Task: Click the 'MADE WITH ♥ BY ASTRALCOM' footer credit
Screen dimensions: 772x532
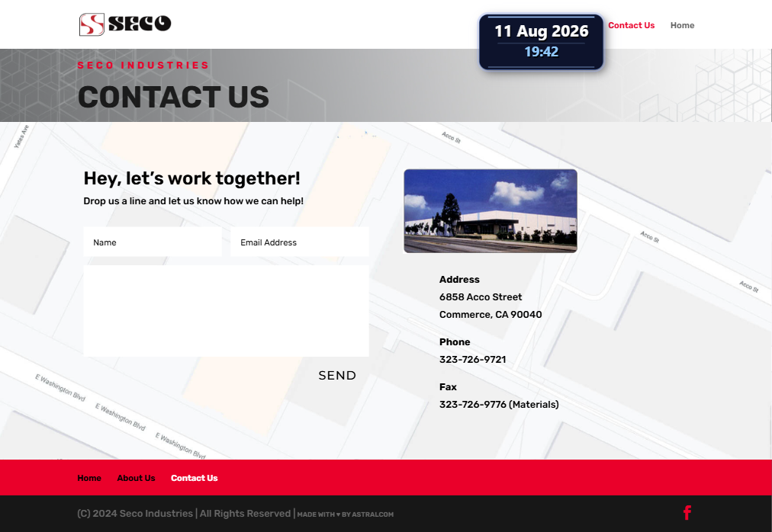Action: pyautogui.click(x=345, y=514)
